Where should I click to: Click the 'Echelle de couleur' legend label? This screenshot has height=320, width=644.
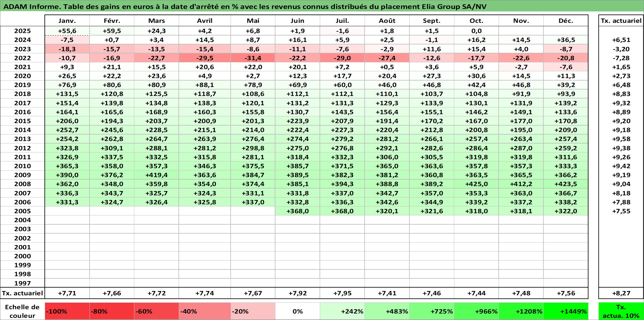[x=23, y=311]
